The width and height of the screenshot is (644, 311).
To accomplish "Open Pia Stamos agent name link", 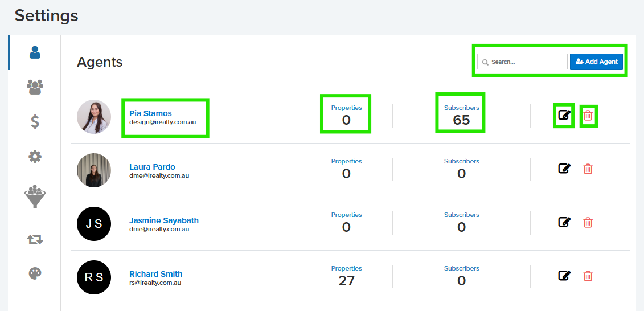I will [150, 113].
